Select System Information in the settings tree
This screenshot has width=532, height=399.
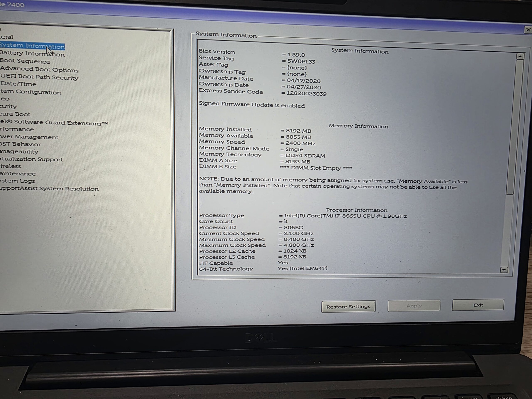point(32,46)
